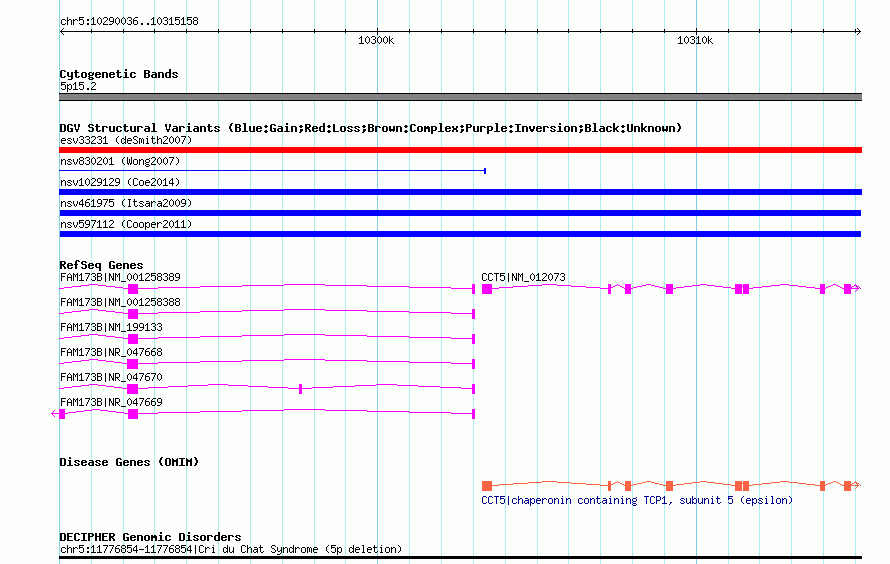Click the first orange exon in OMIM CCT5
Viewport: 890px width, 564px height.
pos(487,486)
